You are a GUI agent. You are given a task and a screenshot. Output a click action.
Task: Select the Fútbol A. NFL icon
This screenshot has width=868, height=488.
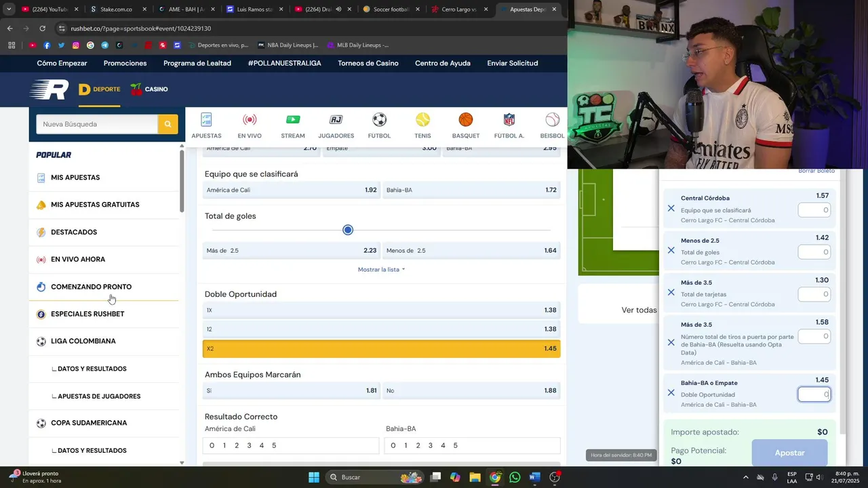pos(509,120)
